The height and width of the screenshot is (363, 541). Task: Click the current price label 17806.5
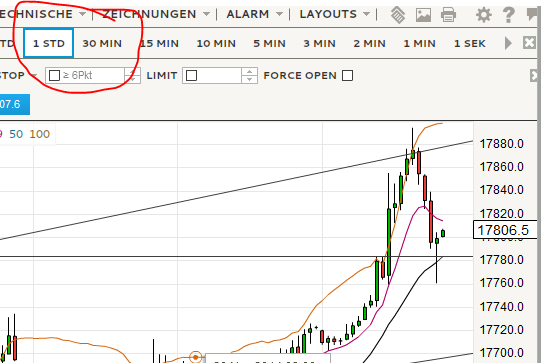(504, 230)
